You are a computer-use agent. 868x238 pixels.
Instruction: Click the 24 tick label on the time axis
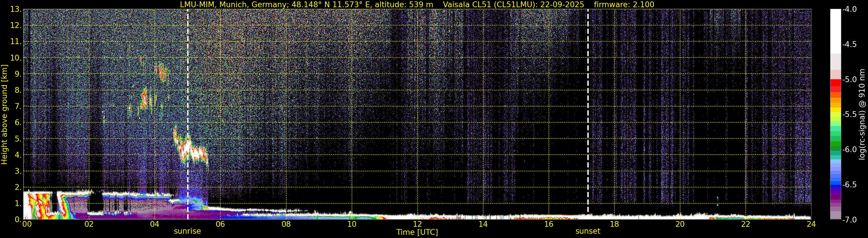pyautogui.click(x=811, y=224)
